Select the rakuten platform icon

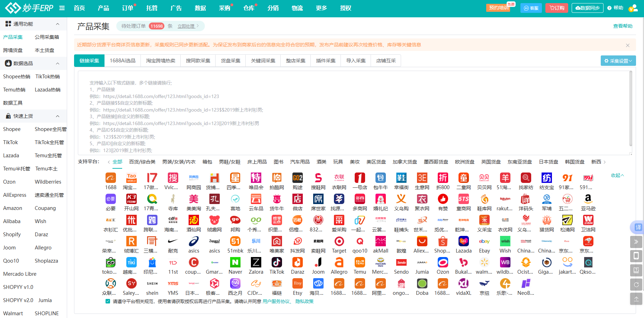pyautogui.click(x=505, y=199)
